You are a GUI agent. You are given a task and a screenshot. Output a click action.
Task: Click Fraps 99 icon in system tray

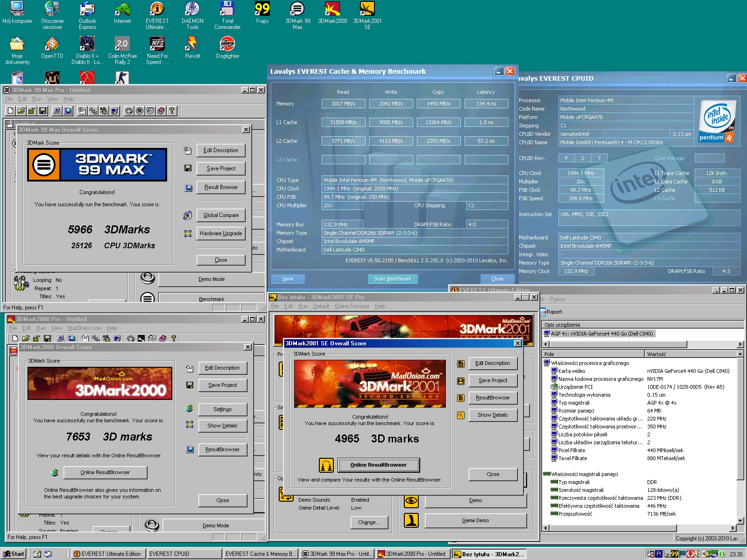point(675,554)
